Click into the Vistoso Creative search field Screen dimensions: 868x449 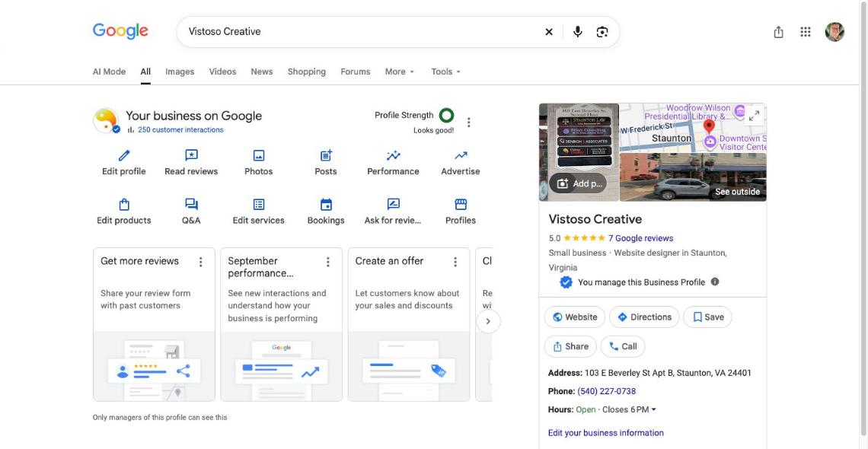click(x=360, y=32)
